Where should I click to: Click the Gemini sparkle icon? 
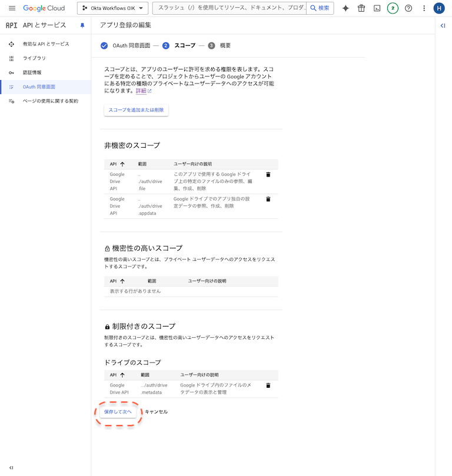point(345,8)
